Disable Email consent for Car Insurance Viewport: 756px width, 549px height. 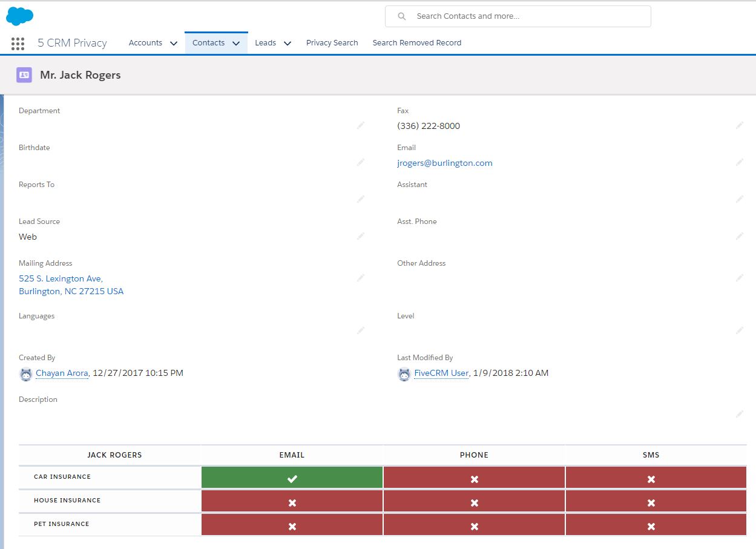coord(292,478)
